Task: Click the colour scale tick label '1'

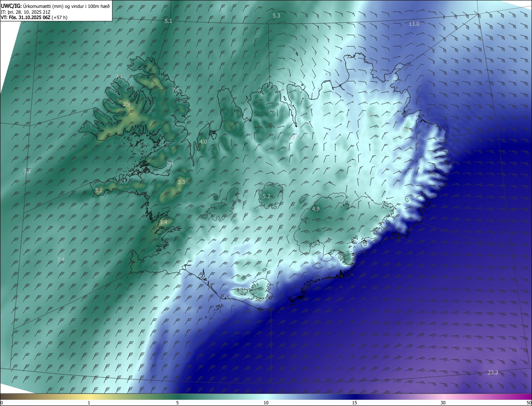Action: coord(89,403)
